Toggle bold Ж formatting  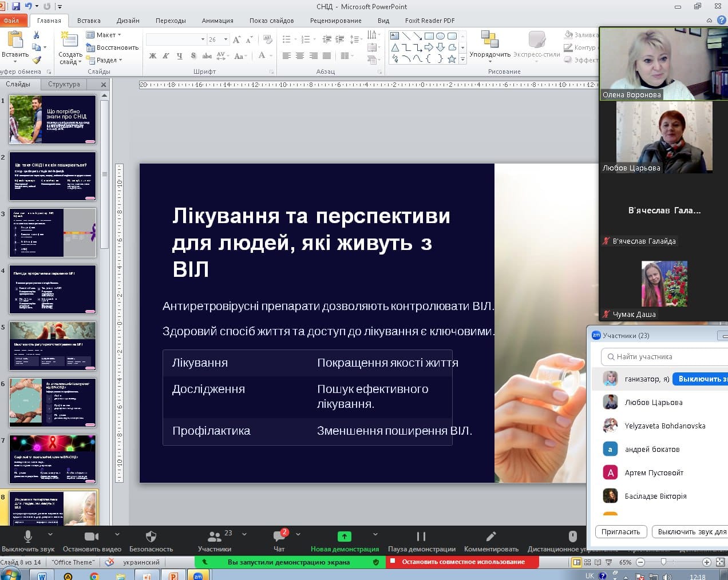click(153, 56)
